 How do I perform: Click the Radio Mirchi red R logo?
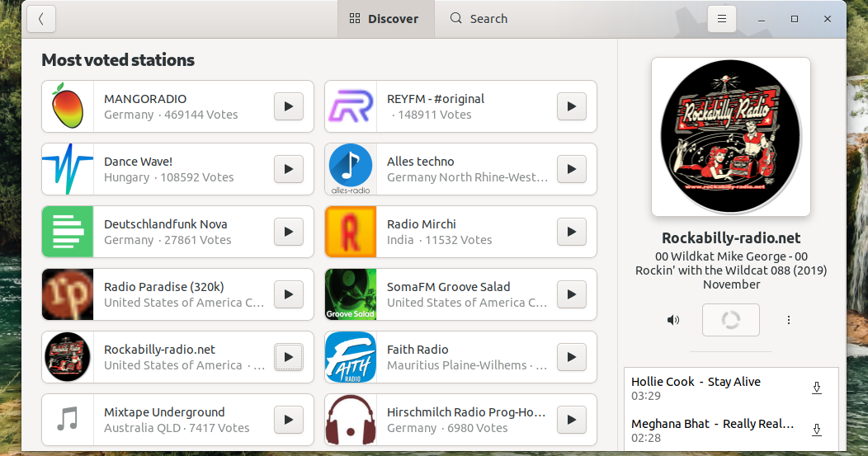click(351, 232)
